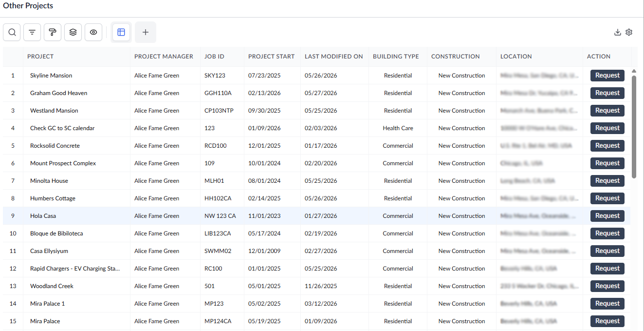
Task: Add a new view with plus button
Action: 146,32
